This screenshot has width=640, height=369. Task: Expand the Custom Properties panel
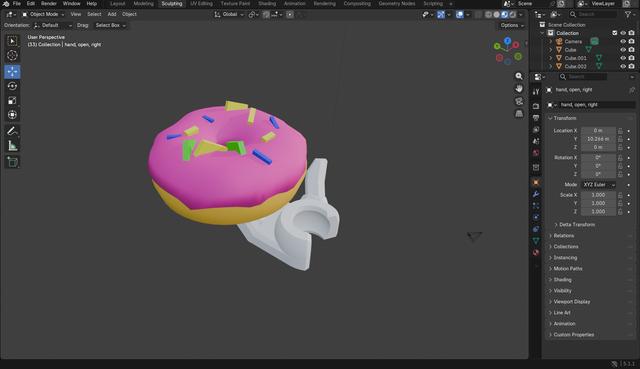573,335
